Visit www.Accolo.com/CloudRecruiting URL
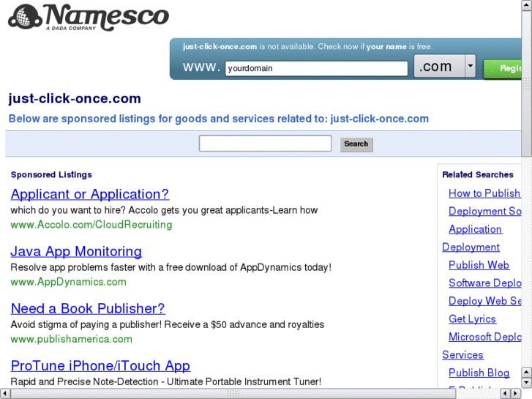This screenshot has width=532, height=399. 91,225
